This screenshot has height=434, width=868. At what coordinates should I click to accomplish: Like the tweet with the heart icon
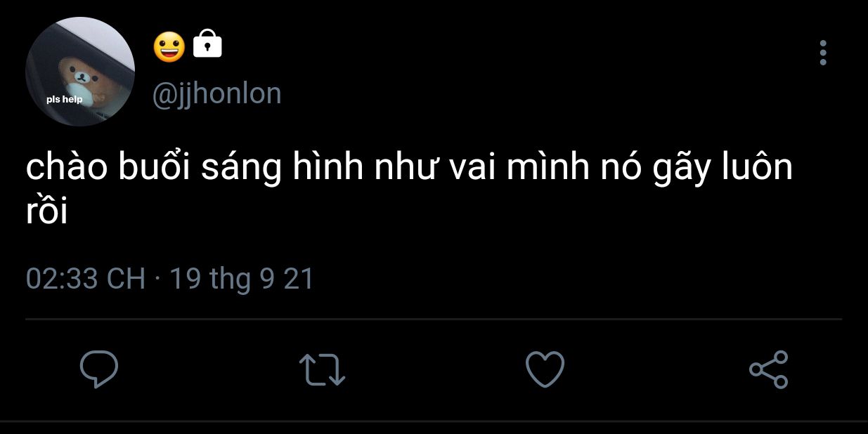pos(545,369)
